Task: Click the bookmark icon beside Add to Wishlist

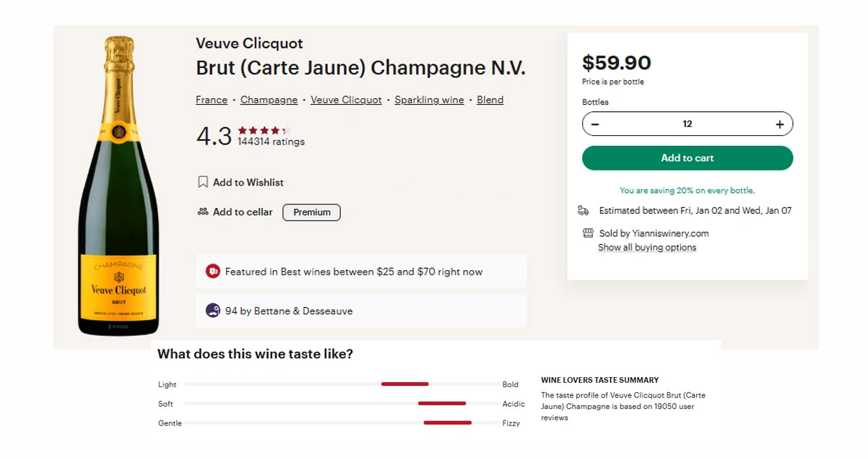Action: [203, 182]
